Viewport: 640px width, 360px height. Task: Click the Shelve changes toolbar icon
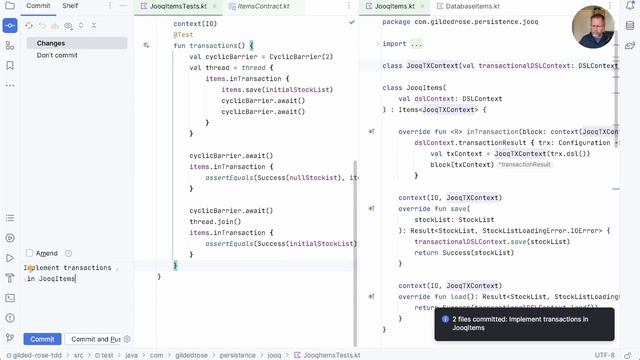(55, 25)
